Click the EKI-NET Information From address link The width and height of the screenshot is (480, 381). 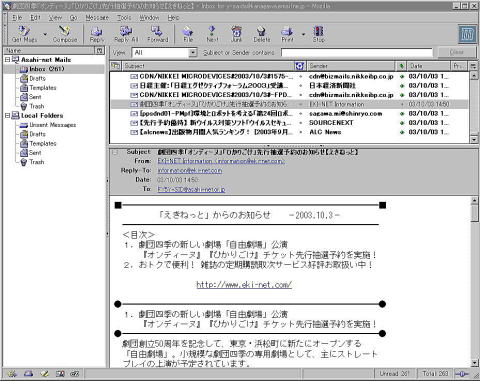[x=221, y=161]
